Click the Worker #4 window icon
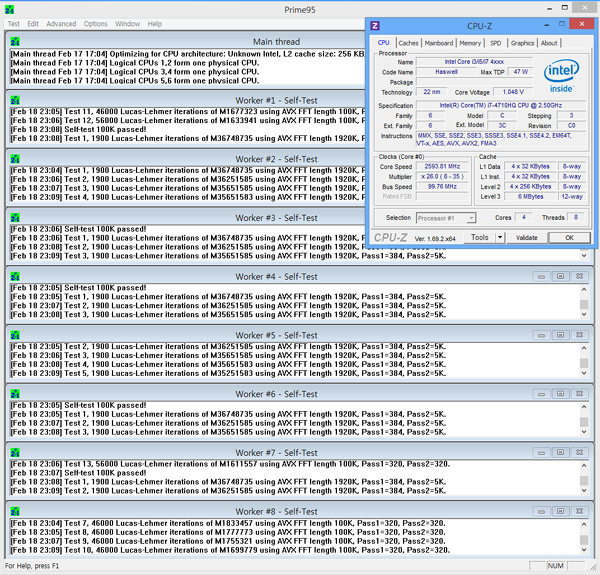 pos(15,277)
